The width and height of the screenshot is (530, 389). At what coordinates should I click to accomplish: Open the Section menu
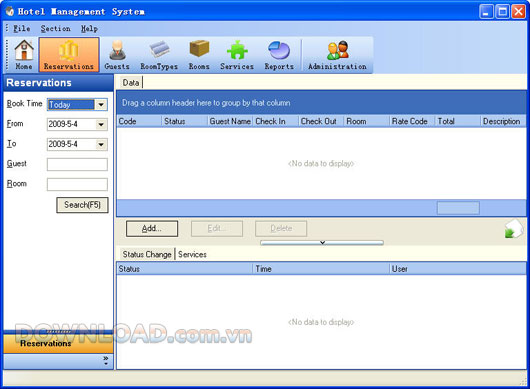(56, 29)
